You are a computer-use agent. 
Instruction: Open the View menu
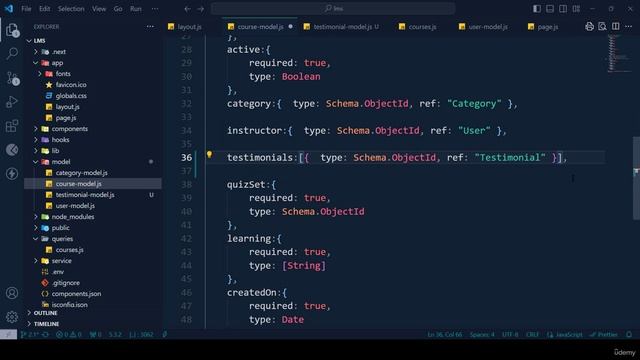click(99, 9)
